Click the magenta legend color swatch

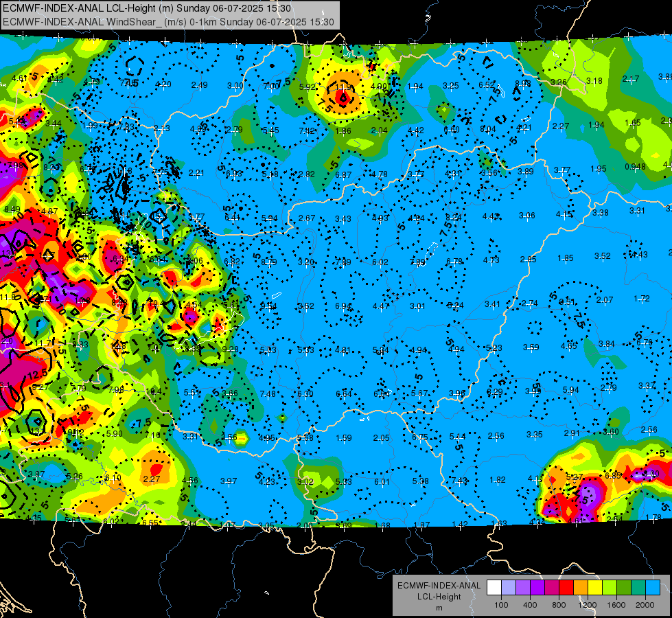tap(552, 587)
